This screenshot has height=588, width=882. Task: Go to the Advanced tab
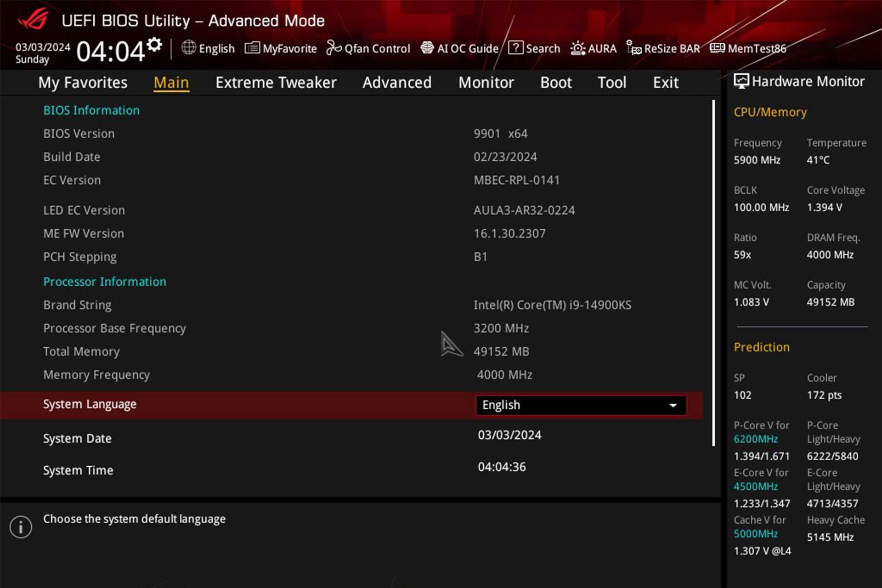point(397,83)
